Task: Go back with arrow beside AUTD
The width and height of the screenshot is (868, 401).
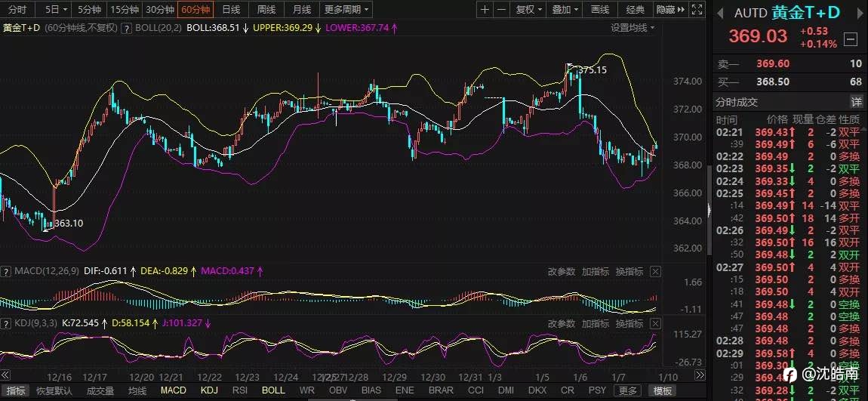Action: coord(721,13)
